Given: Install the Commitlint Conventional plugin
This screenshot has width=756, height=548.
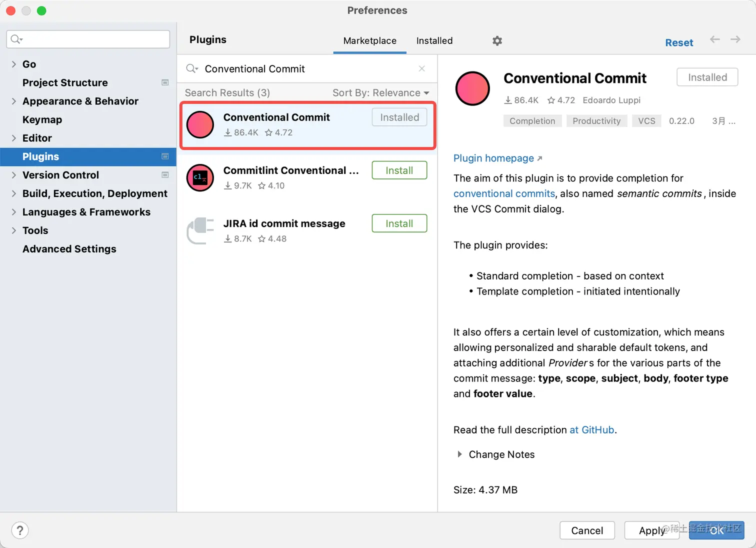Looking at the screenshot, I should (399, 170).
